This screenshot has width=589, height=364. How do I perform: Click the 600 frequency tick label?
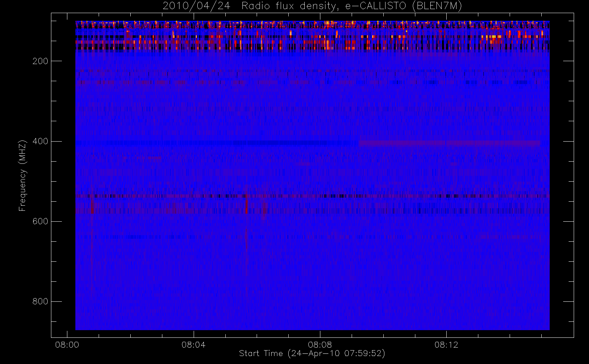coord(40,221)
